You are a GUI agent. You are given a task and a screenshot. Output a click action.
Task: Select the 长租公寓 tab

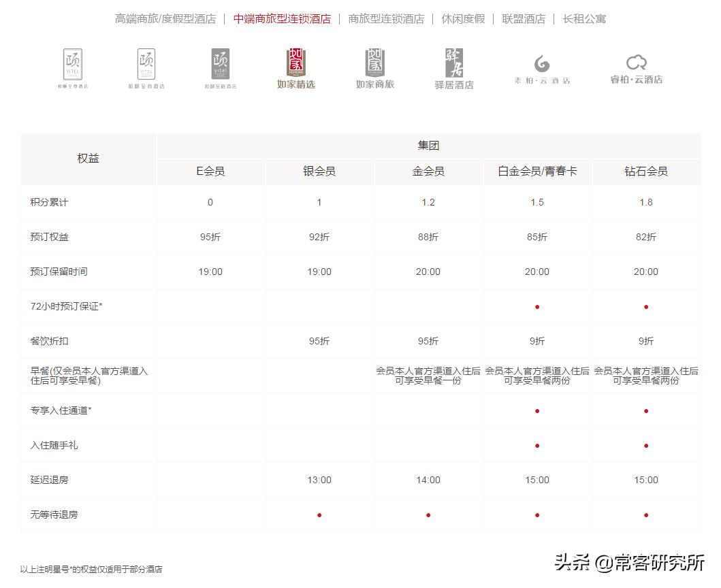(584, 19)
